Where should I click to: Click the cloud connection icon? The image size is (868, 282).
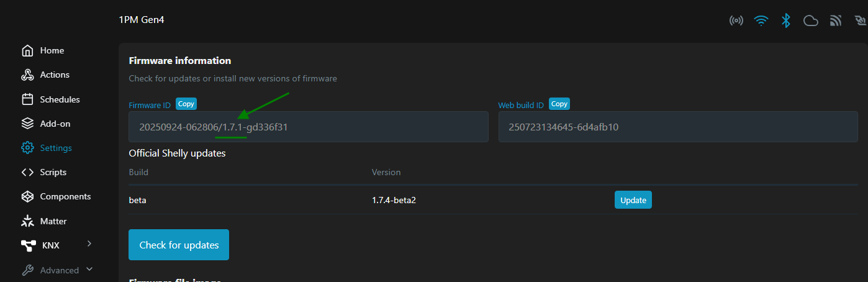point(810,21)
